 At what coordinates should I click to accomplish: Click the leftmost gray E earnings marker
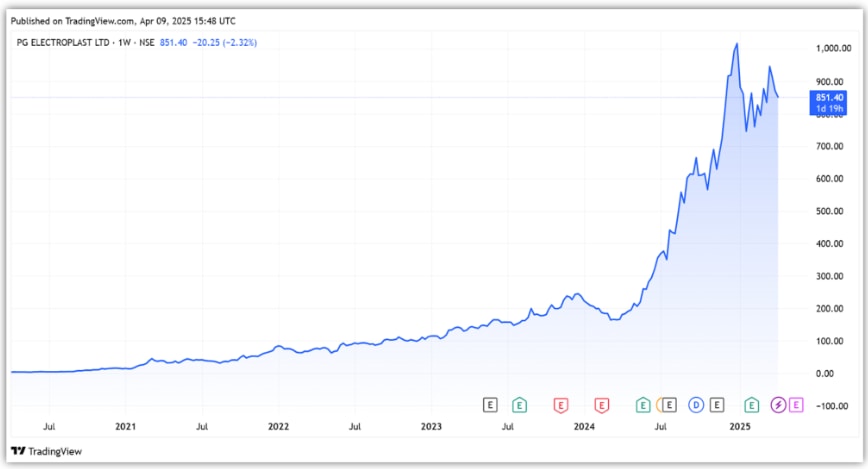pyautogui.click(x=490, y=405)
